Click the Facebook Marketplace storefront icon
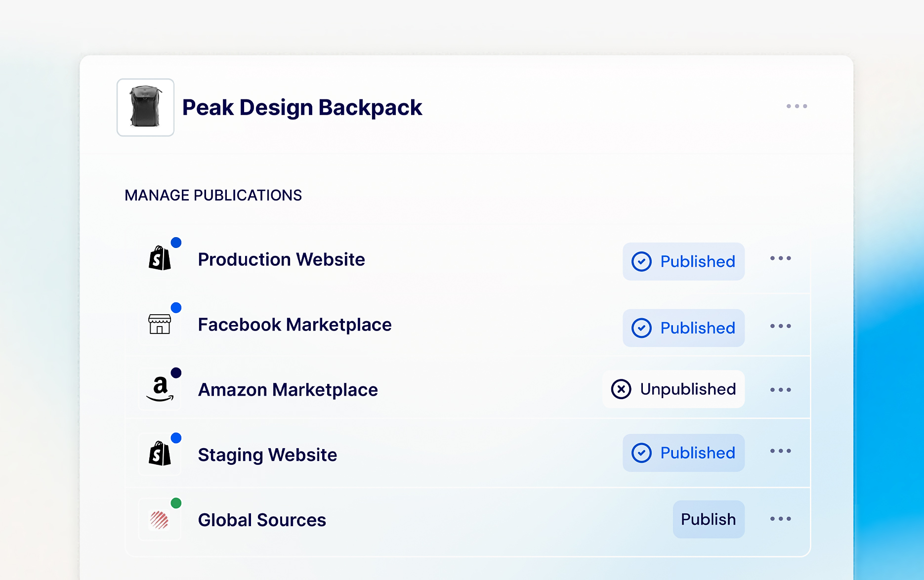The height and width of the screenshot is (580, 924). click(x=160, y=325)
